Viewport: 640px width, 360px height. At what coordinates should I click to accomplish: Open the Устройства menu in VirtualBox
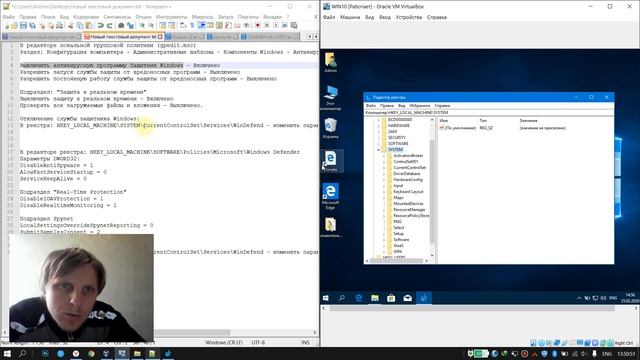(409, 17)
